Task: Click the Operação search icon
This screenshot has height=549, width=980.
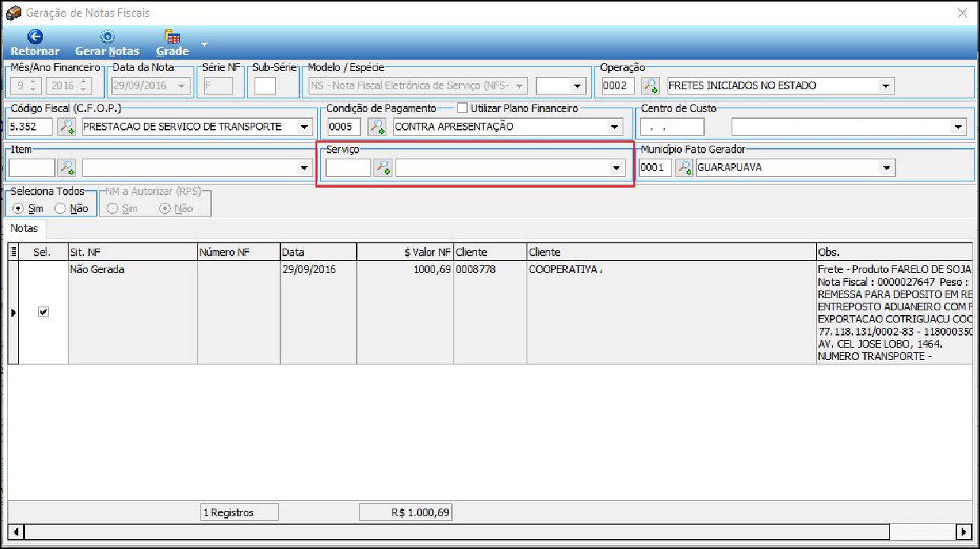Action: [x=650, y=85]
